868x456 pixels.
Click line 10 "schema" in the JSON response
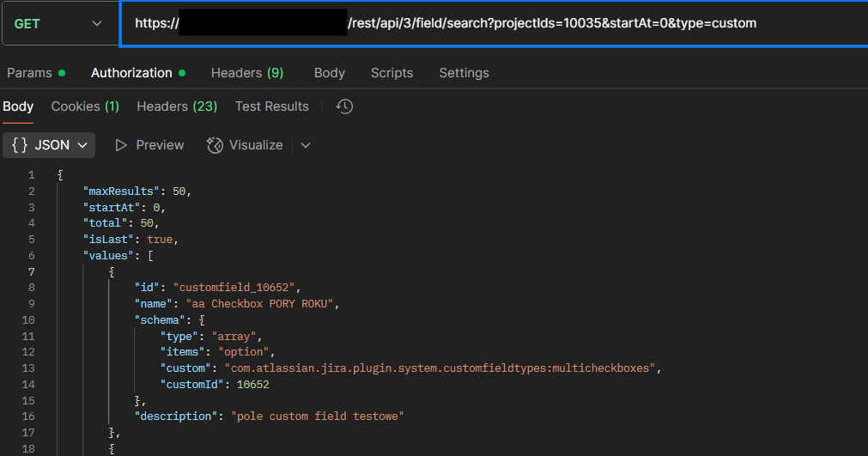(x=159, y=320)
